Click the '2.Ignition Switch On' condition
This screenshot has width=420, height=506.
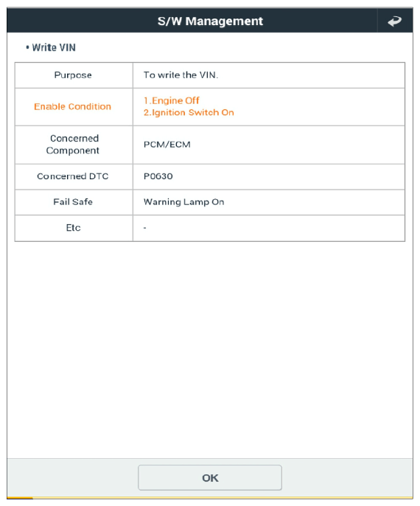coord(189,112)
